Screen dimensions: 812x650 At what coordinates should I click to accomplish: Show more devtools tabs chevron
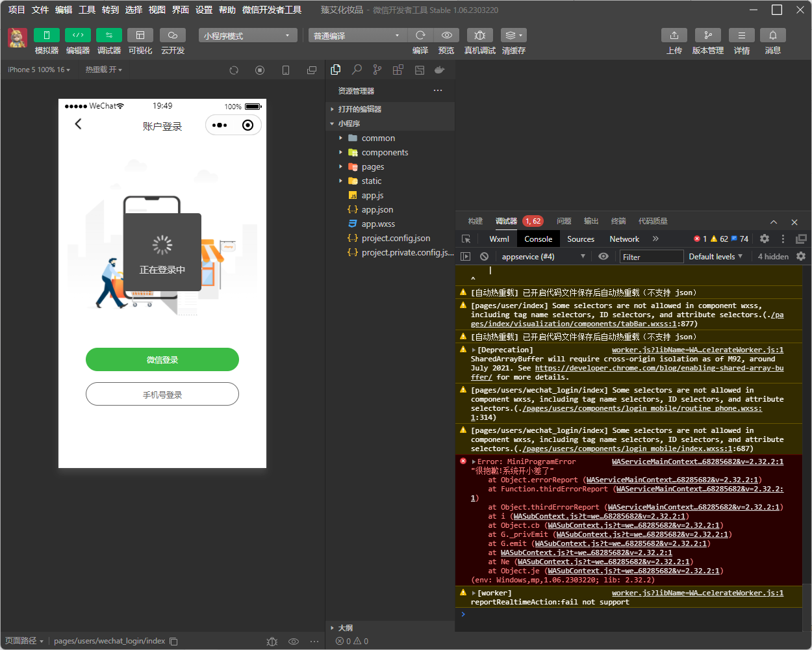pyautogui.click(x=655, y=239)
